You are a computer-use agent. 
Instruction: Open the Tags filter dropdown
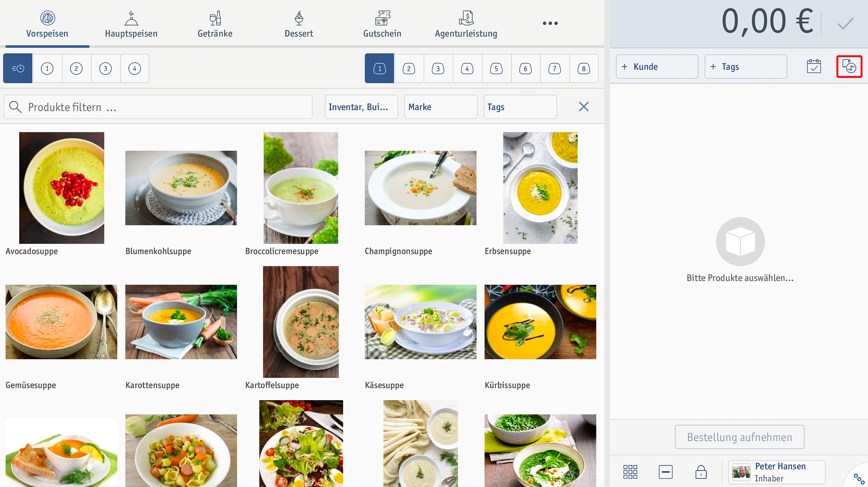pos(520,107)
